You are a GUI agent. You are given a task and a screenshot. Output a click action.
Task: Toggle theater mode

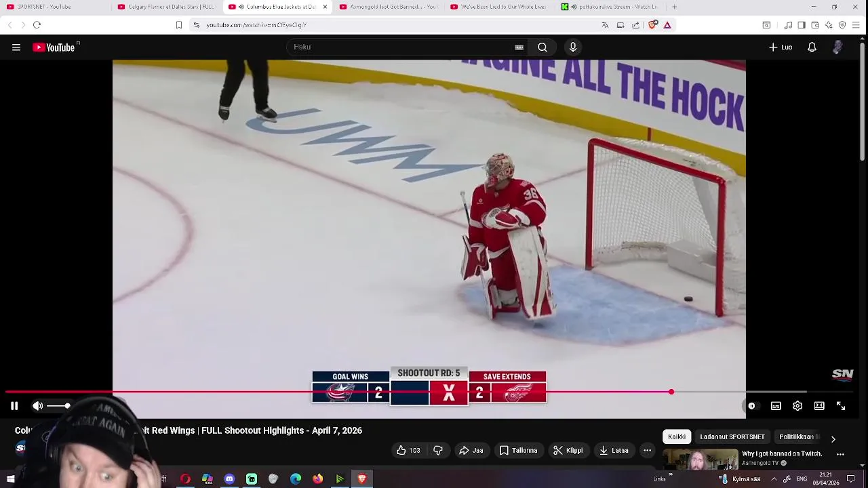click(819, 406)
